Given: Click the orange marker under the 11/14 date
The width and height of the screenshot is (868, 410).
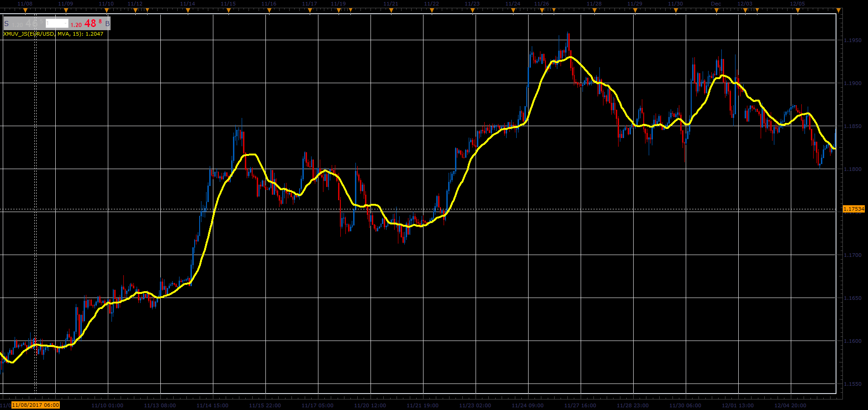Looking at the screenshot, I should point(188,10).
